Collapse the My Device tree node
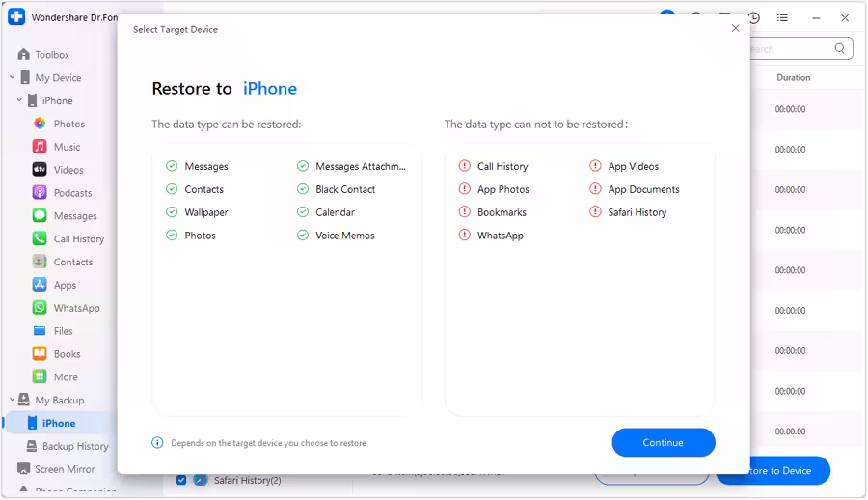Screen dimensions: 868x500 point(13,77)
